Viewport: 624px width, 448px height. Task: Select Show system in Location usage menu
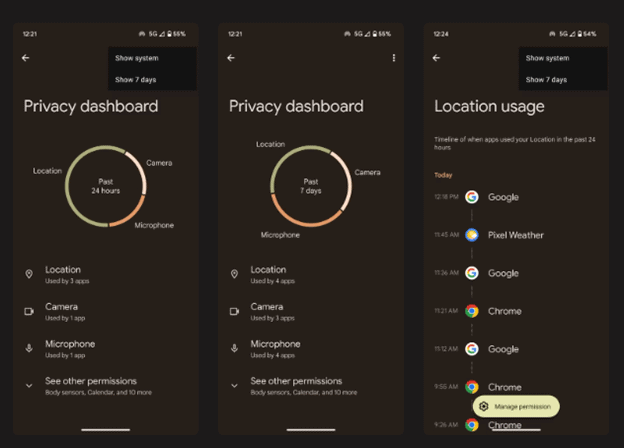(548, 58)
